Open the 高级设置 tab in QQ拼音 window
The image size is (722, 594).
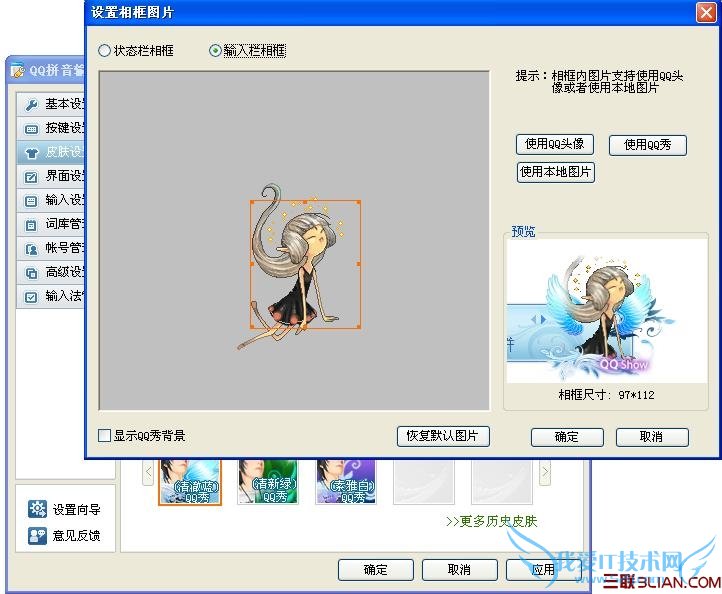coord(51,272)
